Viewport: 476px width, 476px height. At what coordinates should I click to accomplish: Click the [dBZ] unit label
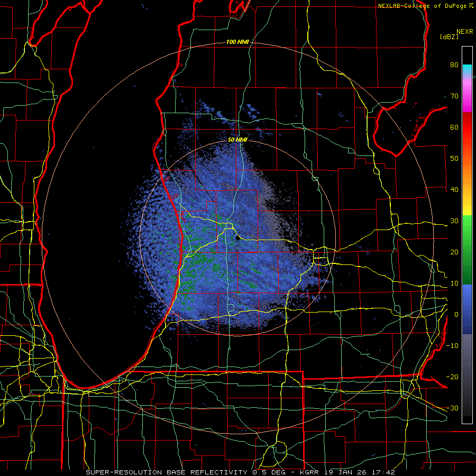click(449, 36)
